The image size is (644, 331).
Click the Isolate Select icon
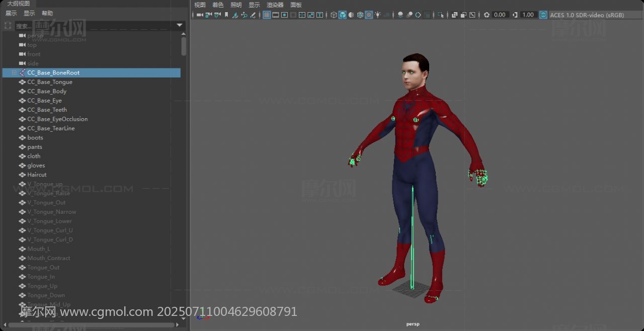[x=441, y=15]
